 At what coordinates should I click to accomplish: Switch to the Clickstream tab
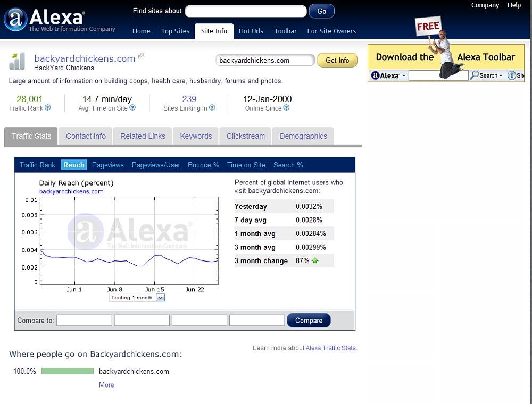(x=246, y=136)
